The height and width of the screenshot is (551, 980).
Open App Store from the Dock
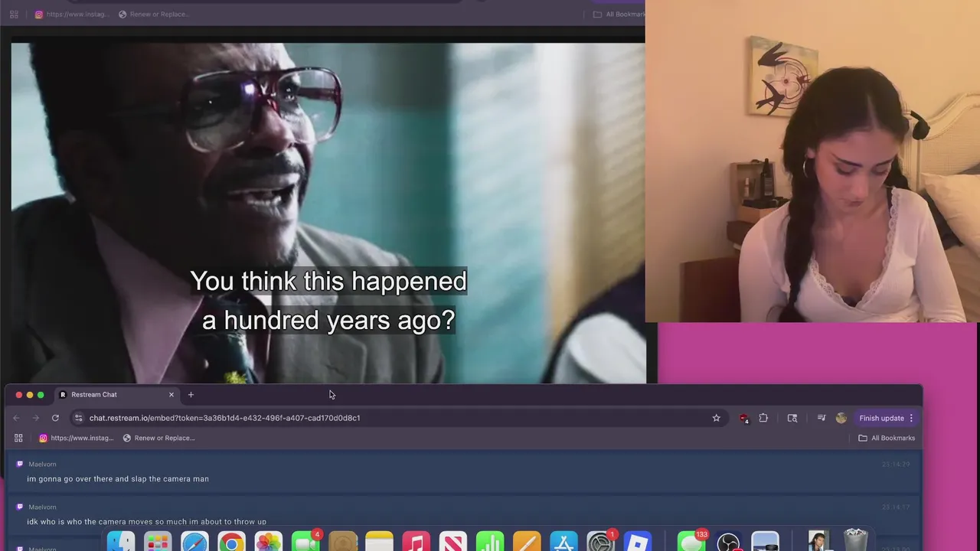tap(563, 541)
